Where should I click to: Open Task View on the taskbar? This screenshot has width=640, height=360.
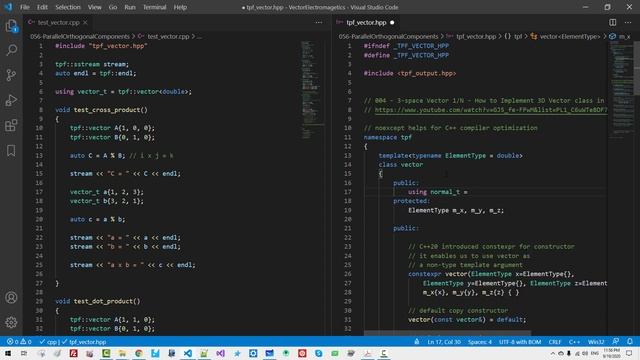pyautogui.click(x=24, y=353)
